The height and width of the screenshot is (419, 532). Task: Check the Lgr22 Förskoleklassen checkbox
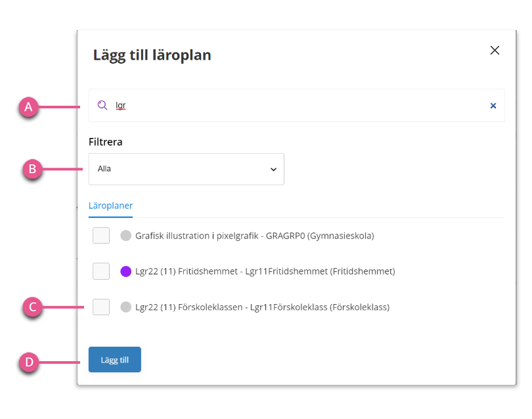[x=101, y=307]
